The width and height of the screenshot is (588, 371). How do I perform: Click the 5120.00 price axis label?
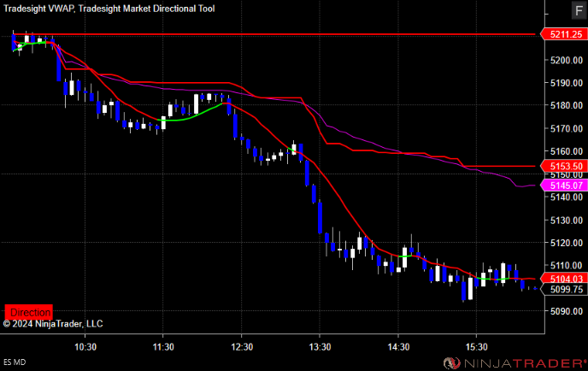567,243
